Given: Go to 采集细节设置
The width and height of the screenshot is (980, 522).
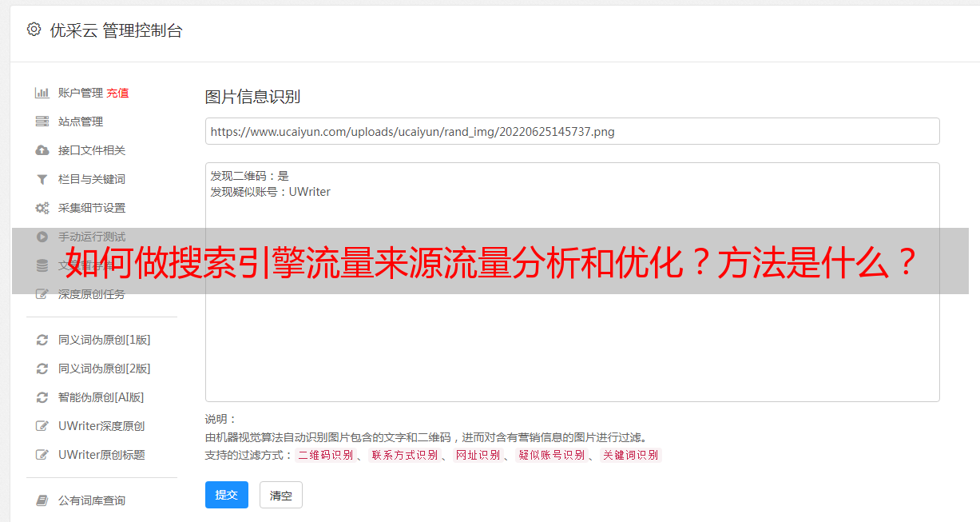Looking at the screenshot, I should pyautogui.click(x=92, y=208).
